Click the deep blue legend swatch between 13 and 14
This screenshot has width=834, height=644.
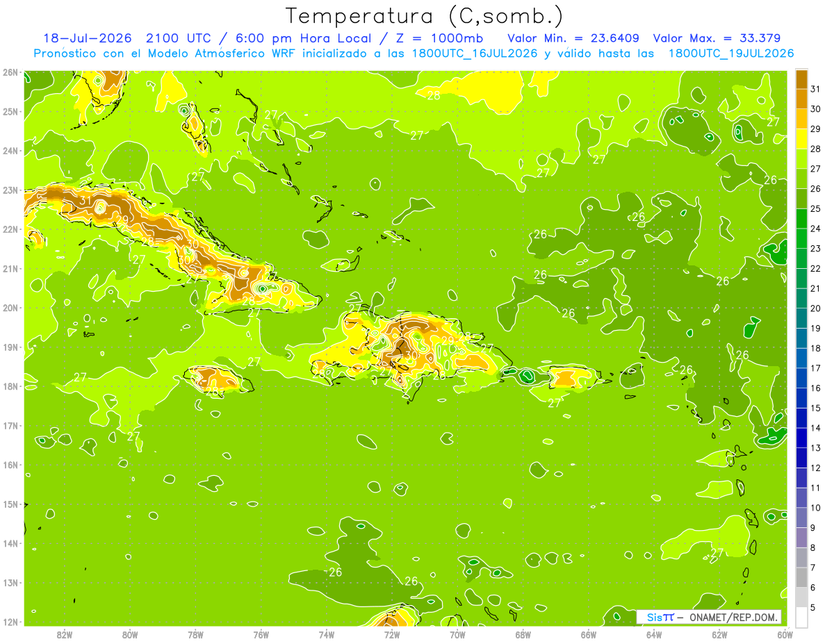pyautogui.click(x=801, y=438)
